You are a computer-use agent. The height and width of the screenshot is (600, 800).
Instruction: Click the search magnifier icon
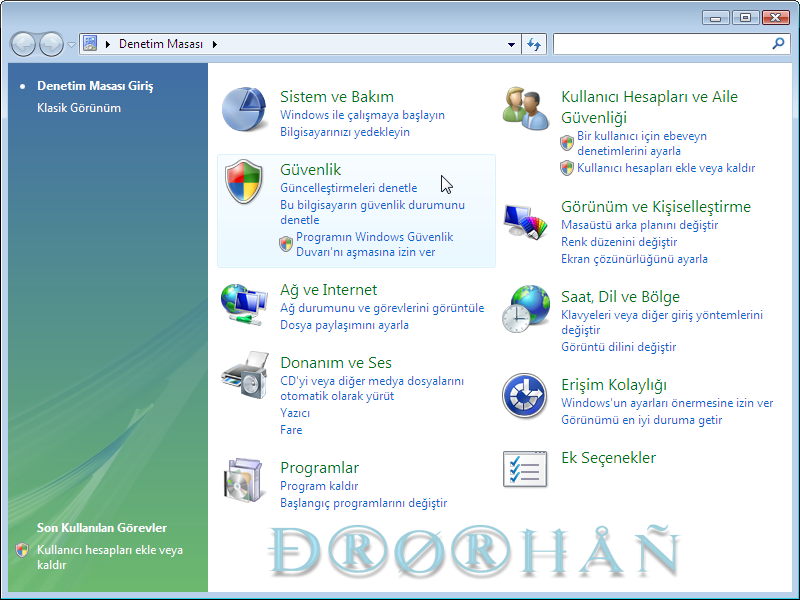point(778,44)
